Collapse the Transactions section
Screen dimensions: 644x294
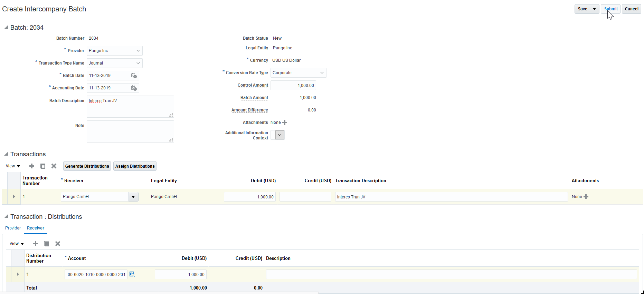click(6, 154)
